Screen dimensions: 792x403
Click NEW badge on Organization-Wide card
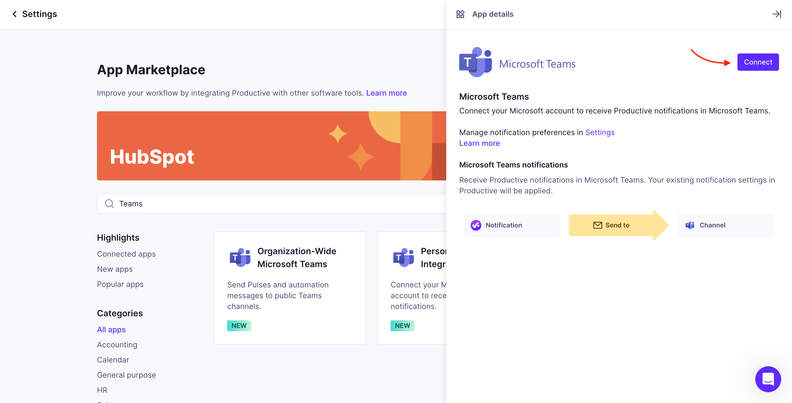tap(239, 326)
